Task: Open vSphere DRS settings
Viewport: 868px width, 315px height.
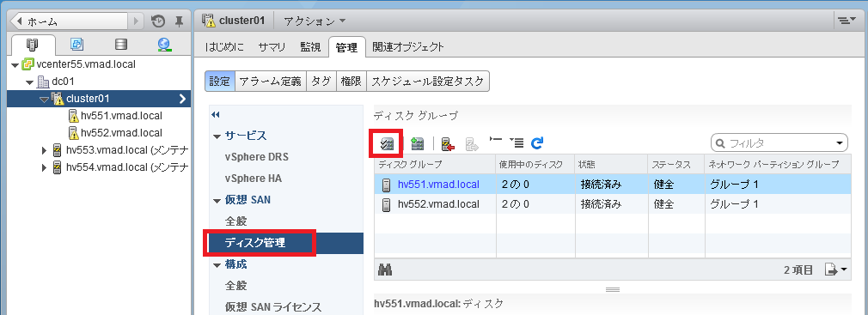Action: (257, 157)
